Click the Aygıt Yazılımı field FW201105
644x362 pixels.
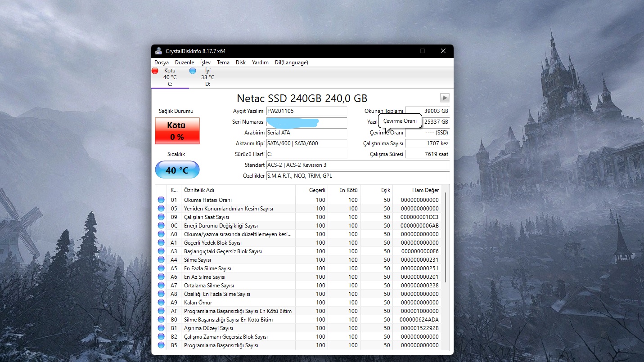coord(306,111)
